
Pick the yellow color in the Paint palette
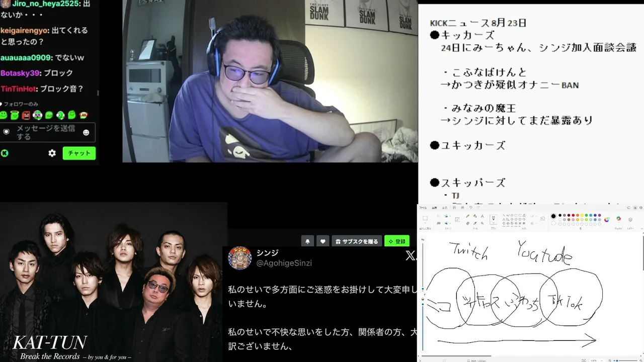583,215
